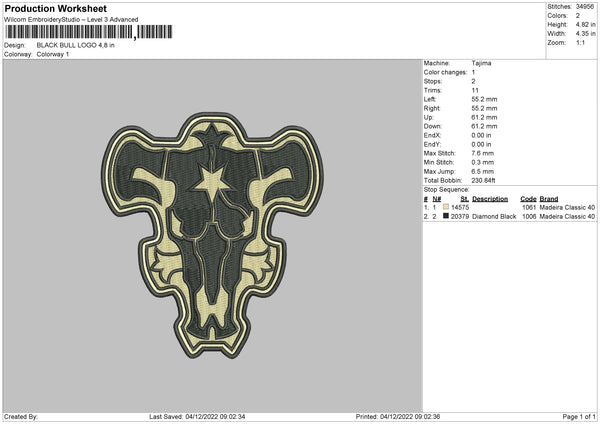Click 'Wilcom EmbroideryStudio – Level 3 Advanced' text
This screenshot has width=600, height=424.
tap(71, 20)
